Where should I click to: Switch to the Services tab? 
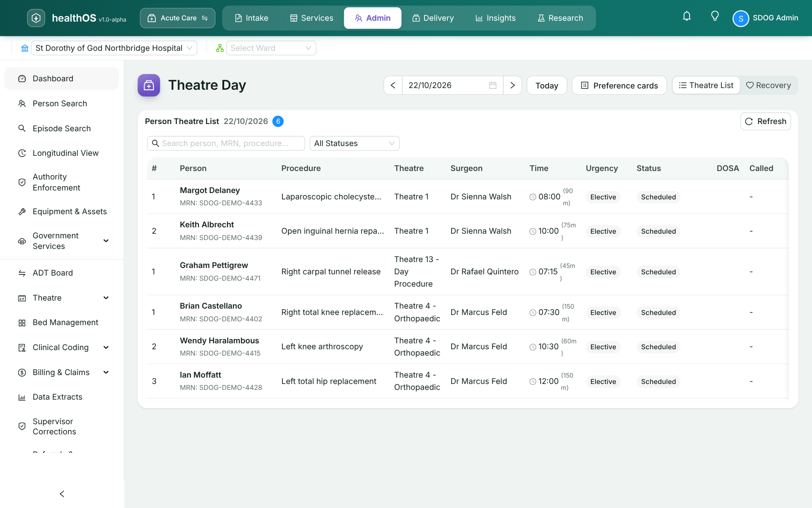click(312, 18)
